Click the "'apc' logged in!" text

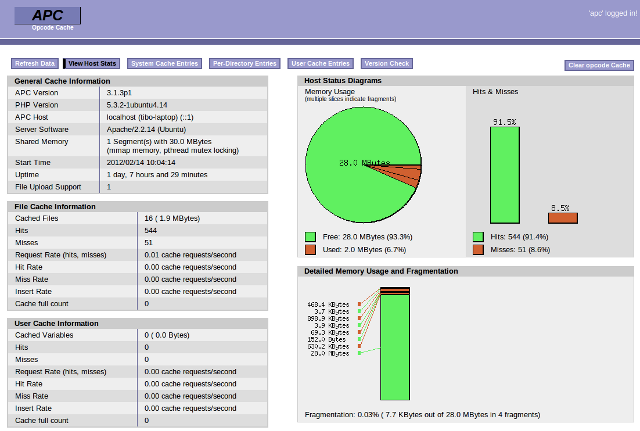click(613, 13)
